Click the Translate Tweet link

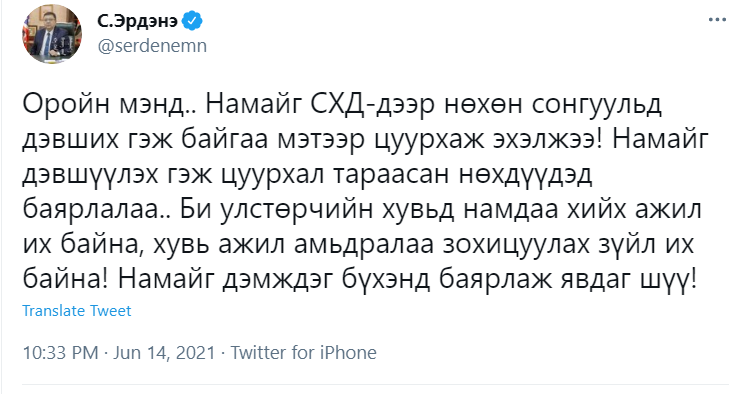tap(77, 311)
